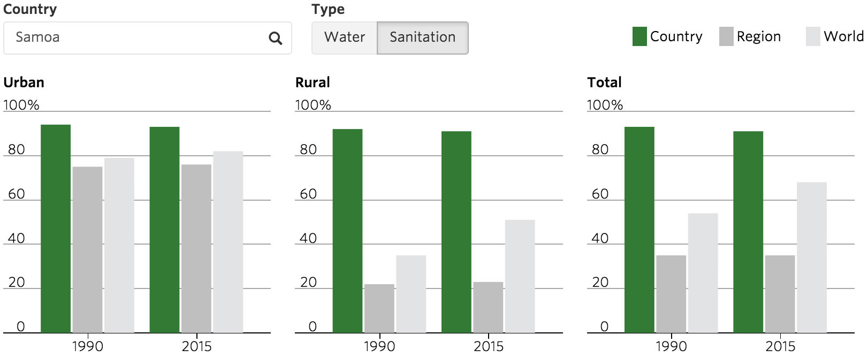Click the Total 2015 green country bar
The height and width of the screenshot is (357, 868).
[748, 232]
